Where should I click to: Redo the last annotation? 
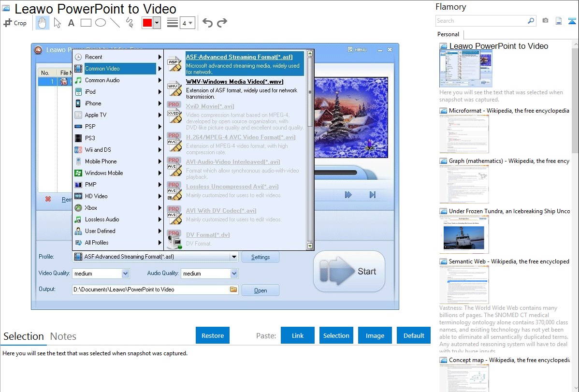click(x=222, y=23)
